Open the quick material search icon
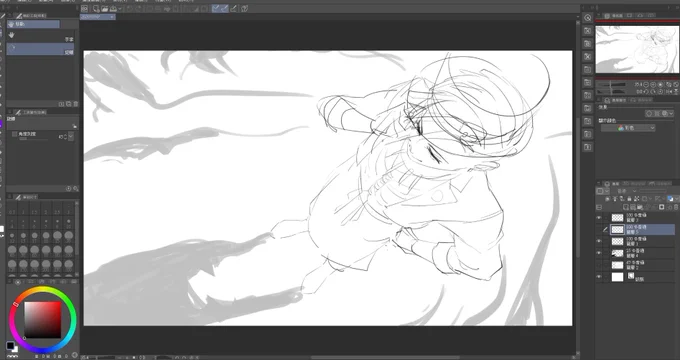Screen dimensions: 680x360 tap(588, 17)
